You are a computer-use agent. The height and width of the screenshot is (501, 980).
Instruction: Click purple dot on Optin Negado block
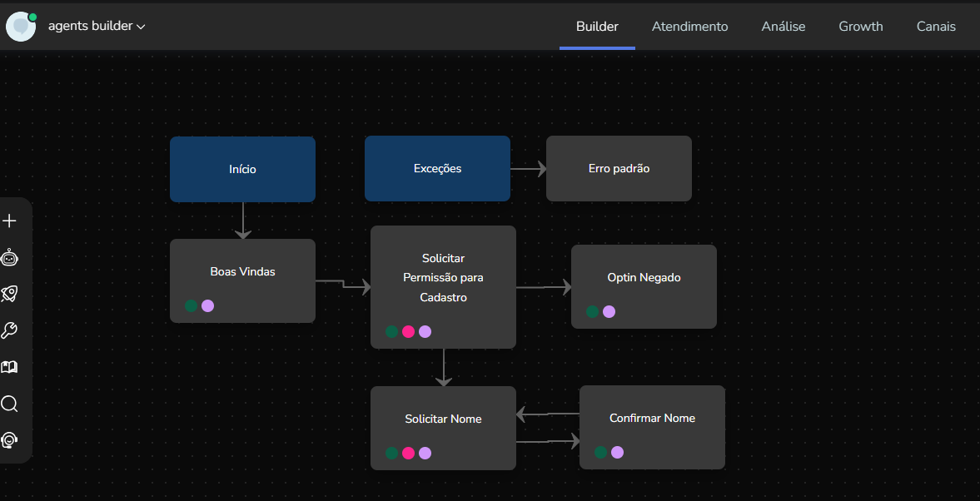point(609,312)
